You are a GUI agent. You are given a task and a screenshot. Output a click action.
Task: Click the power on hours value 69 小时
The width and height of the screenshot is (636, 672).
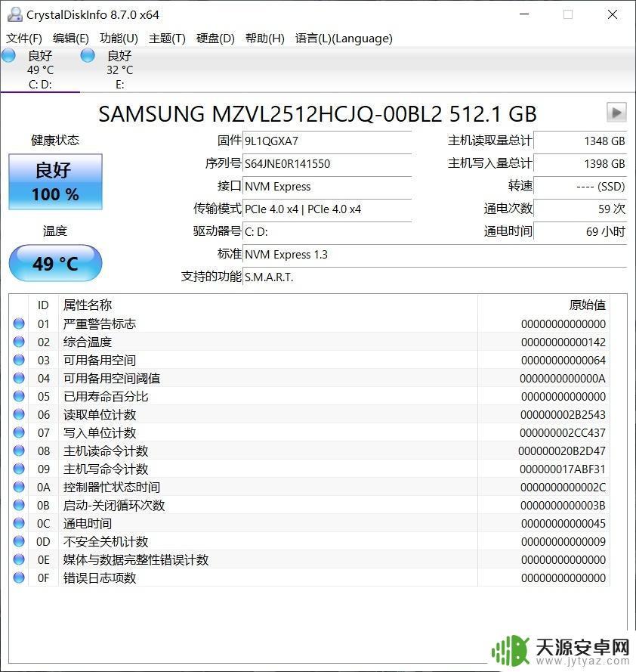[580, 232]
